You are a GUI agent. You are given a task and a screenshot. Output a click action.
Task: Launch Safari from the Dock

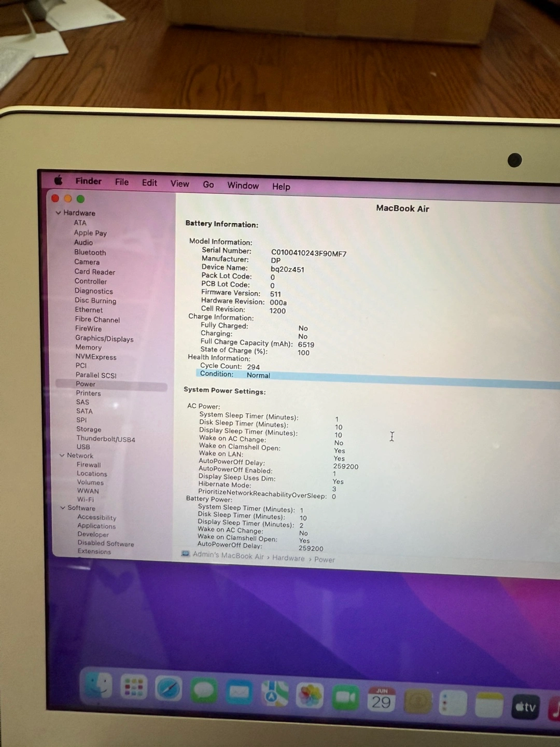click(x=169, y=689)
